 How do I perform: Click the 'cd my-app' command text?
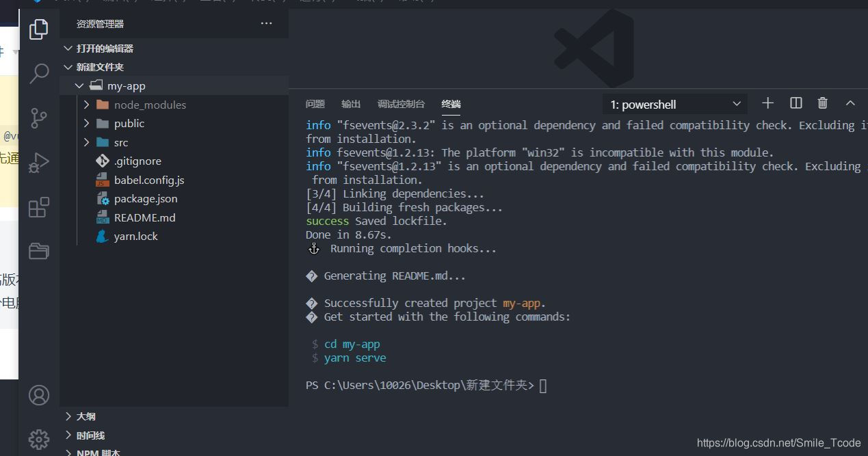pos(352,344)
